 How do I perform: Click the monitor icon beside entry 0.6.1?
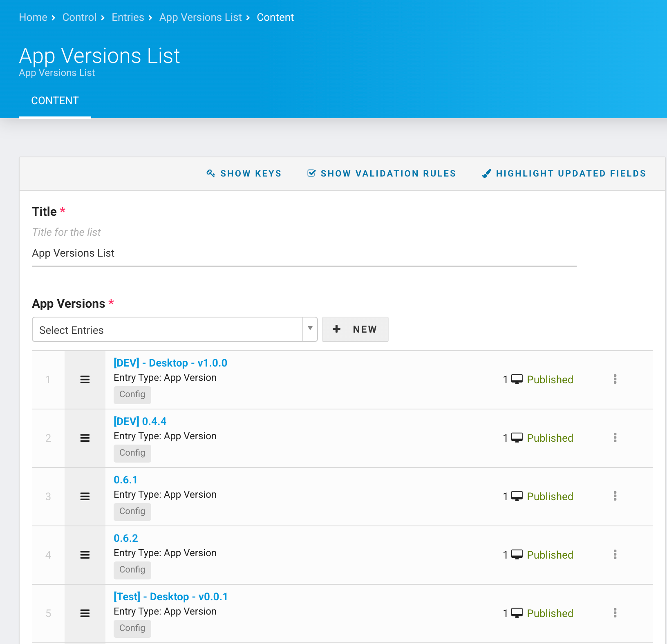coord(517,496)
